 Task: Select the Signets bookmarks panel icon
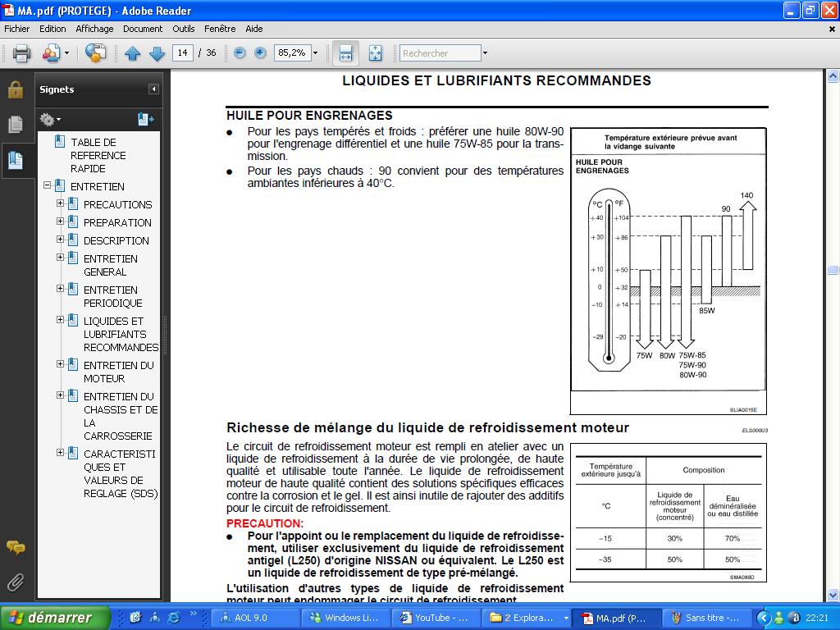(x=15, y=160)
